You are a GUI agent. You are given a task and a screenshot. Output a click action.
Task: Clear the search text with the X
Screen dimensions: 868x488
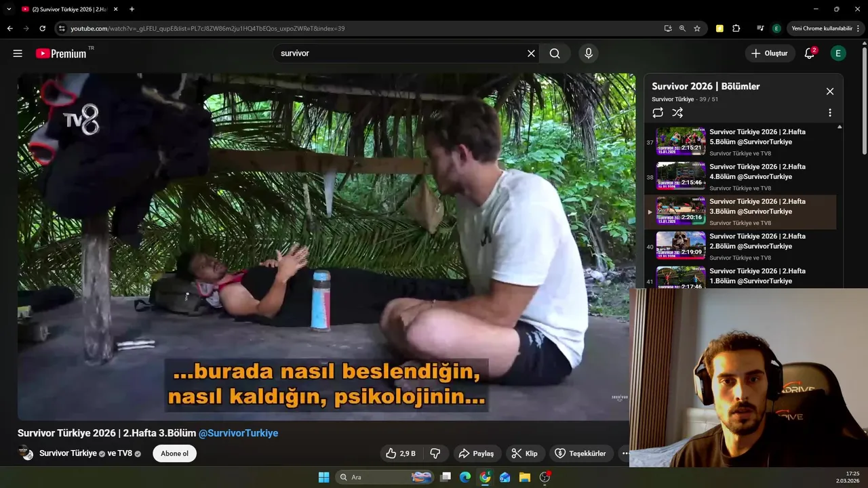point(531,54)
